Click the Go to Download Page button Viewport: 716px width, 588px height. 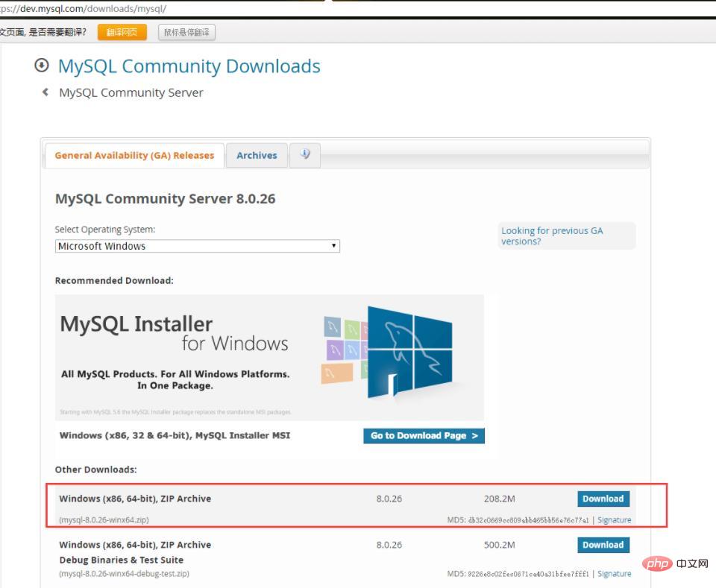pos(424,436)
